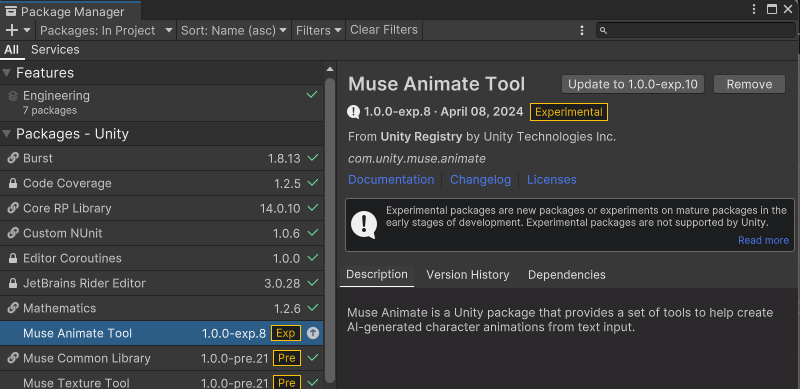Click the Muse Texture Tool checkmark icon
This screenshot has height=389, width=800.
pos(313,382)
